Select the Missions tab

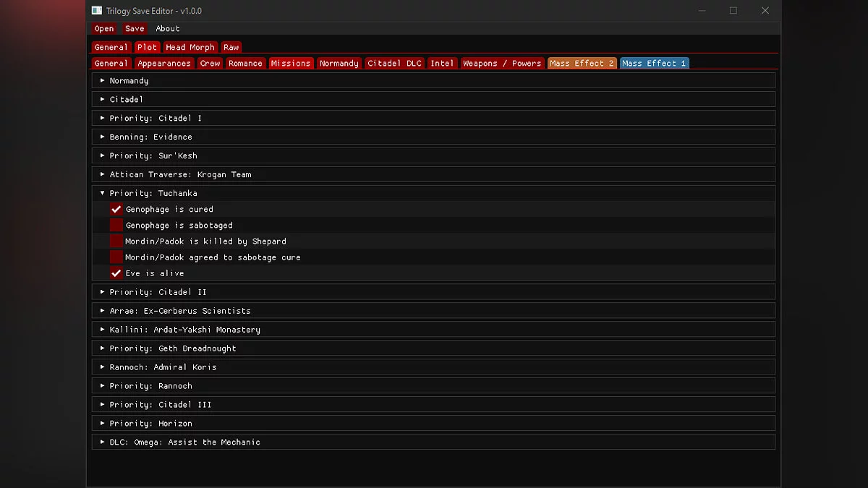291,63
